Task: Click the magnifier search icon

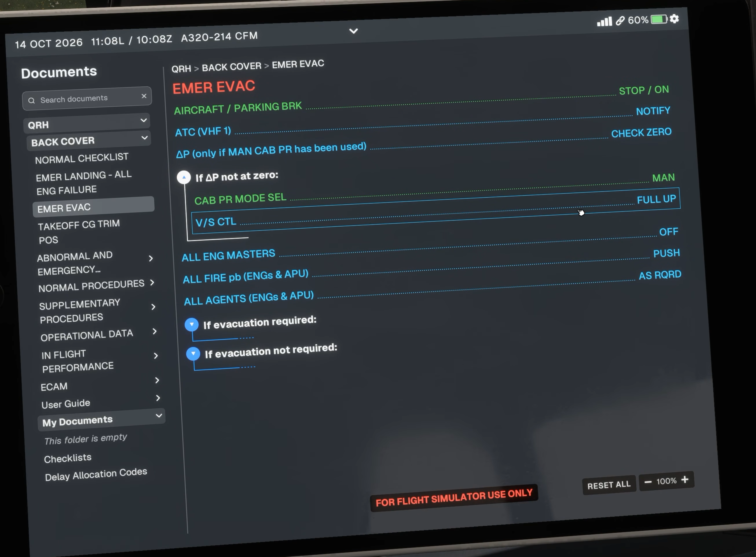Action: (32, 101)
